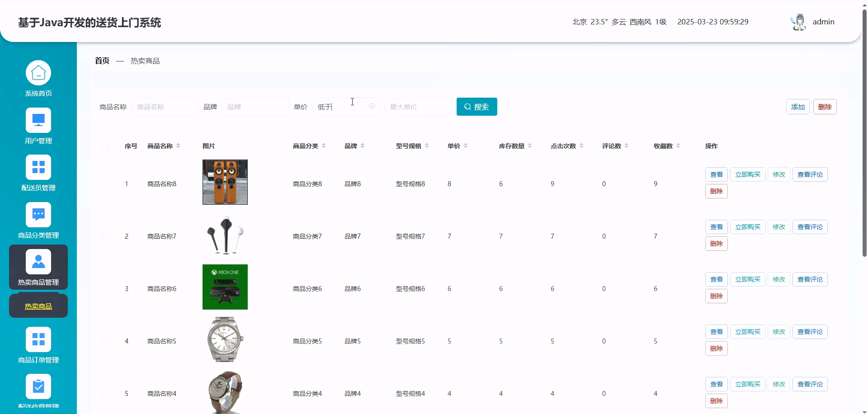Click the 搜索 search button
Screen dimensions: 868x414
(476, 107)
